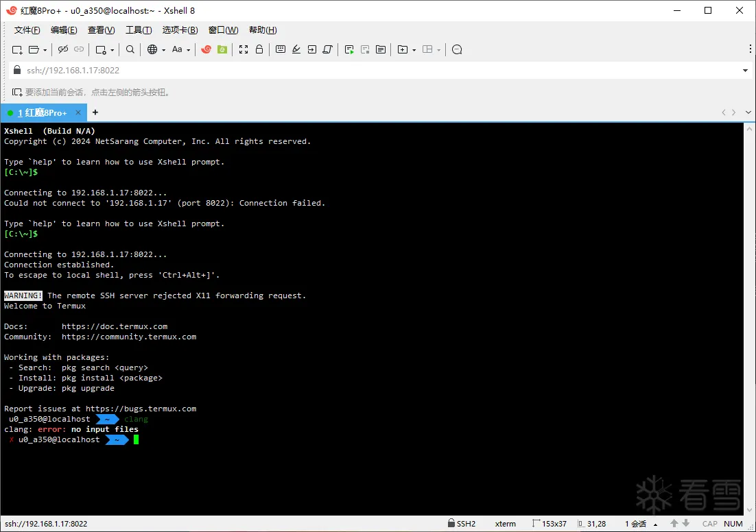Click the tab layout arrangement icon
The image size is (756, 532).
coord(427,49)
